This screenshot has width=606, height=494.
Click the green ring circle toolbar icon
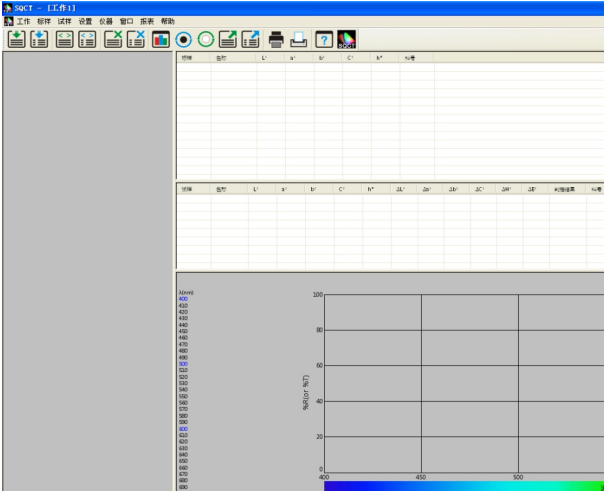(206, 39)
